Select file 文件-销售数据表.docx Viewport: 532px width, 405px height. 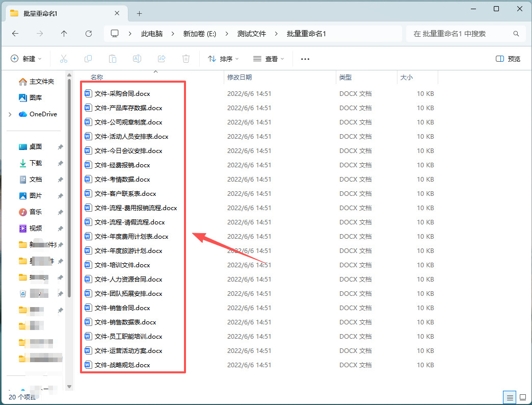point(120,322)
